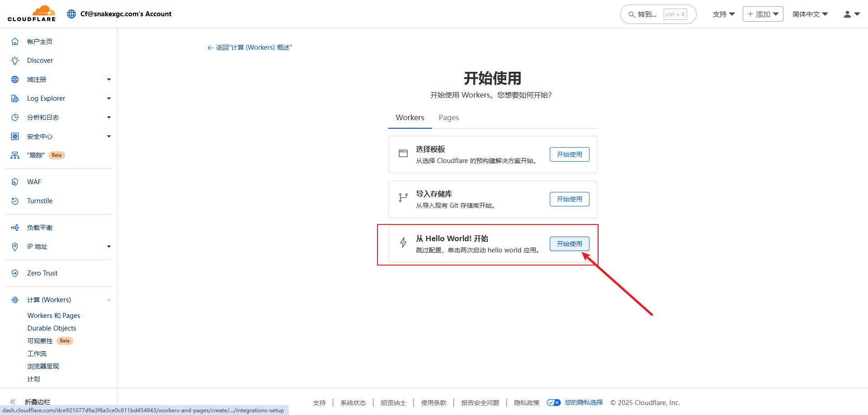Screen dimensions: 868x415
Task: Click 开始使用 for Hello World
Action: [570, 244]
